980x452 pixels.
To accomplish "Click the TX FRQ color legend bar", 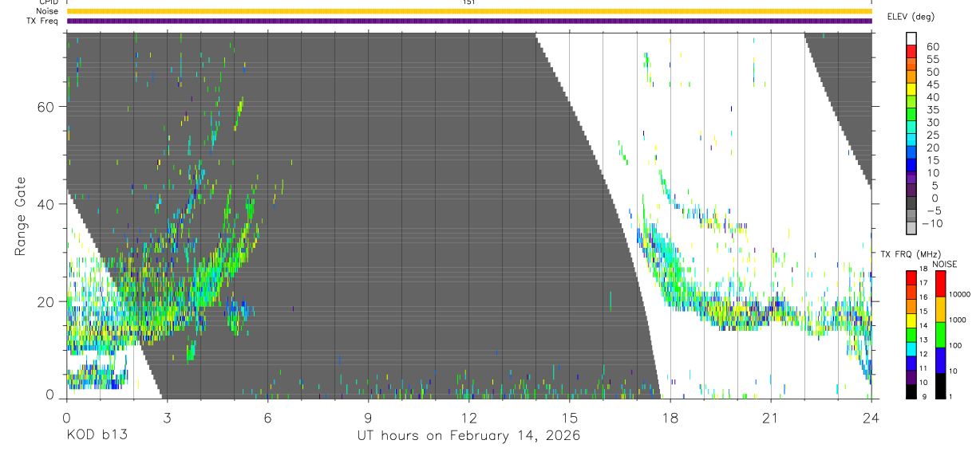I will click(911, 334).
